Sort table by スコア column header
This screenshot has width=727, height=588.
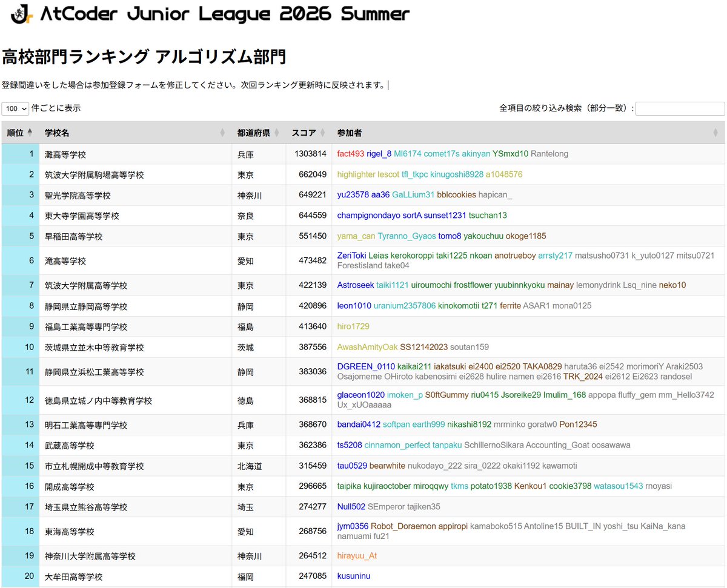(308, 133)
